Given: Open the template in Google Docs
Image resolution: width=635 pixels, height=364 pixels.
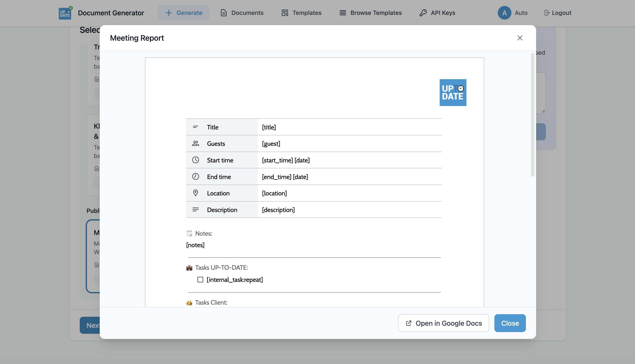Looking at the screenshot, I should (x=443, y=323).
